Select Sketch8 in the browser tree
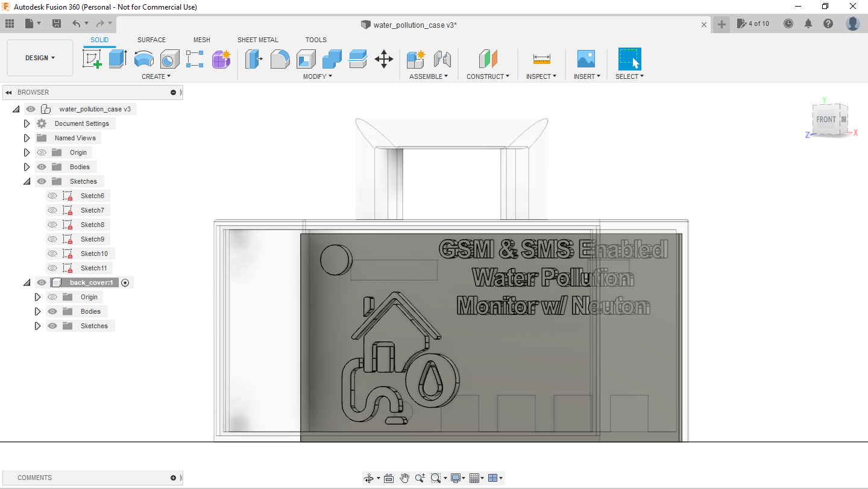This screenshot has width=868, height=489. [92, 225]
